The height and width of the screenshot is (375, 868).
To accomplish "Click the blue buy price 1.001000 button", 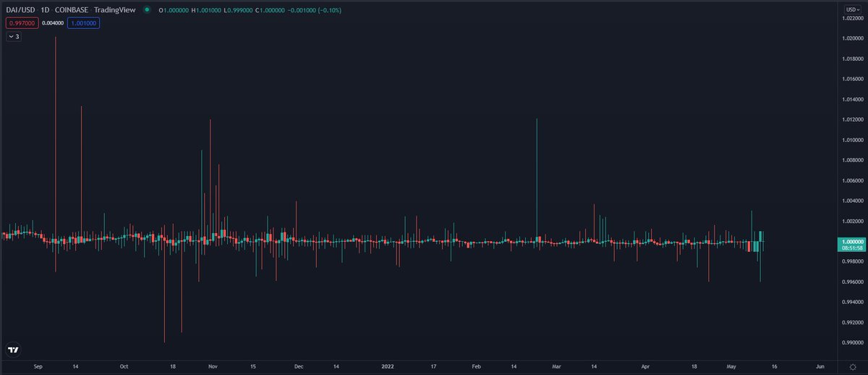I will tap(84, 23).
